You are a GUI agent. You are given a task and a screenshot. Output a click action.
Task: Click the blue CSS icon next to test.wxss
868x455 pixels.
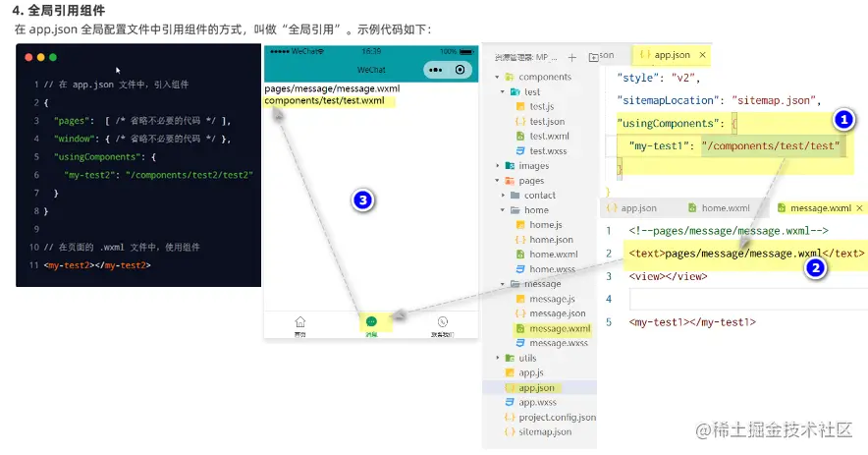[520, 150]
